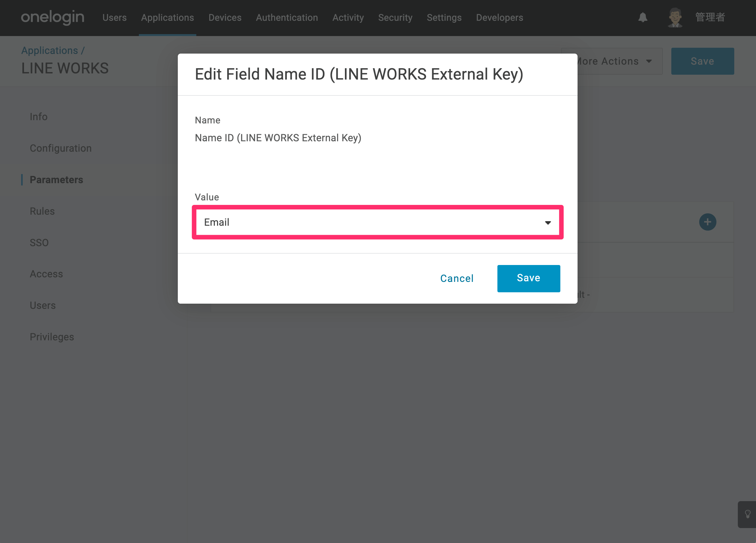Viewport: 756px width, 543px height.
Task: Click the lightbulb help icon
Action: [748, 514]
